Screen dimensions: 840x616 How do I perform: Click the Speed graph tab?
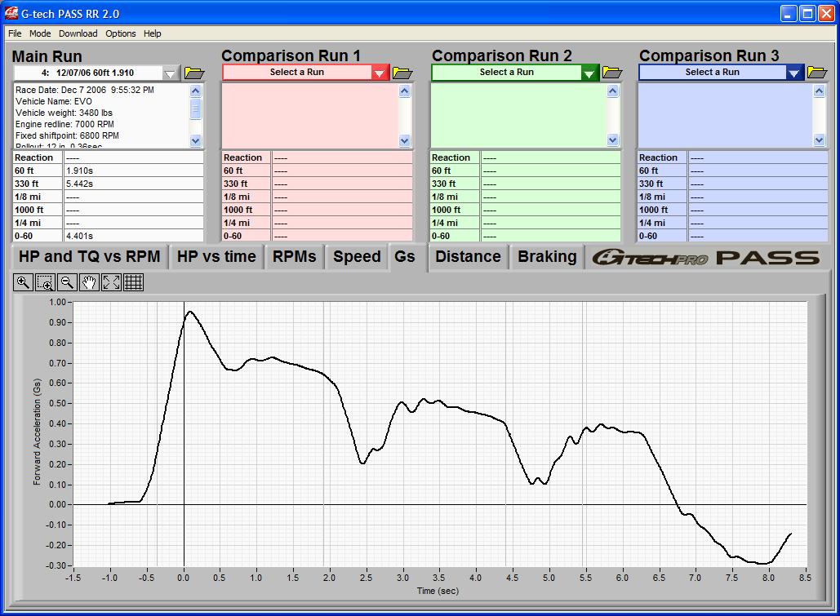pyautogui.click(x=357, y=256)
